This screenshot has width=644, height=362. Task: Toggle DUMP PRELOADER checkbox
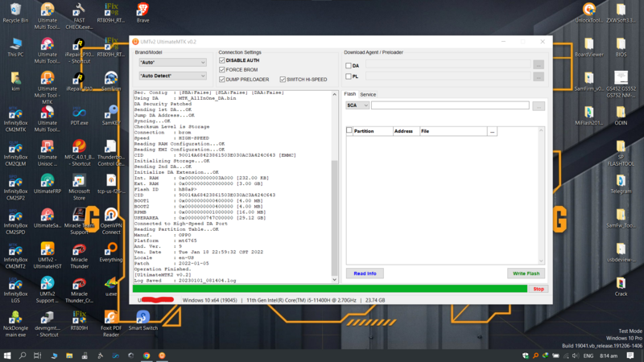pyautogui.click(x=222, y=79)
